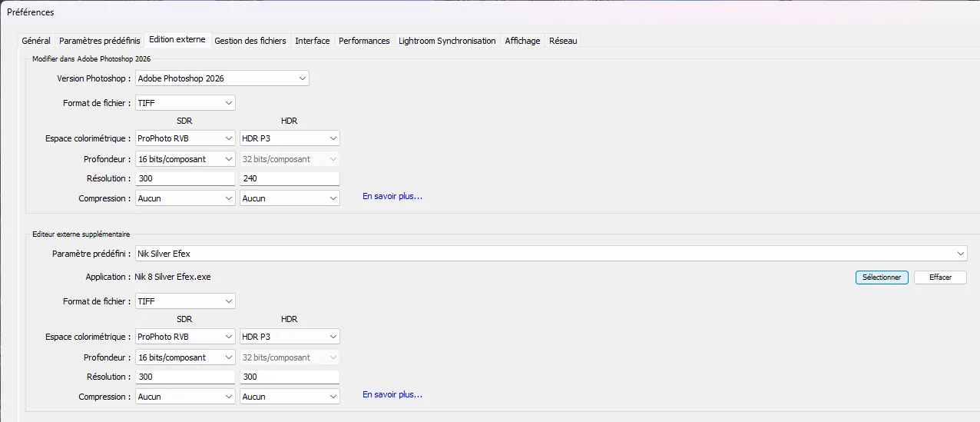The height and width of the screenshot is (422, 980).
Task: Open the Interface tab
Action: tap(312, 41)
